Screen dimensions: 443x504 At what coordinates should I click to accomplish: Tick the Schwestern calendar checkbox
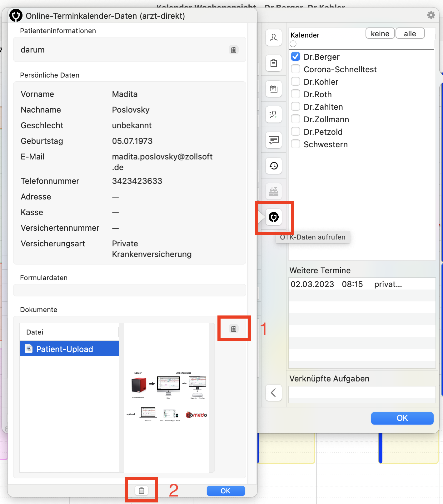pos(296,144)
